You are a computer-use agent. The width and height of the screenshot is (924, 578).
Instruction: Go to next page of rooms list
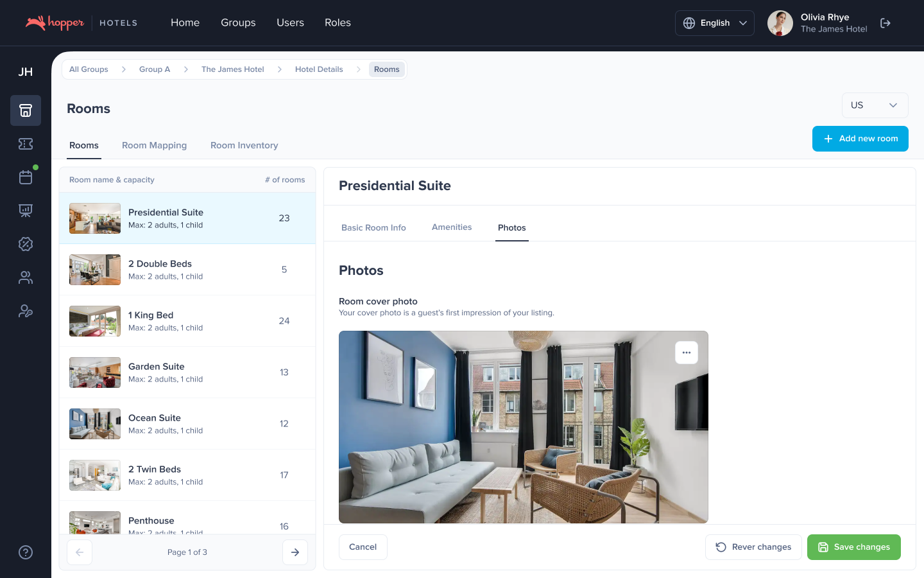(x=295, y=552)
